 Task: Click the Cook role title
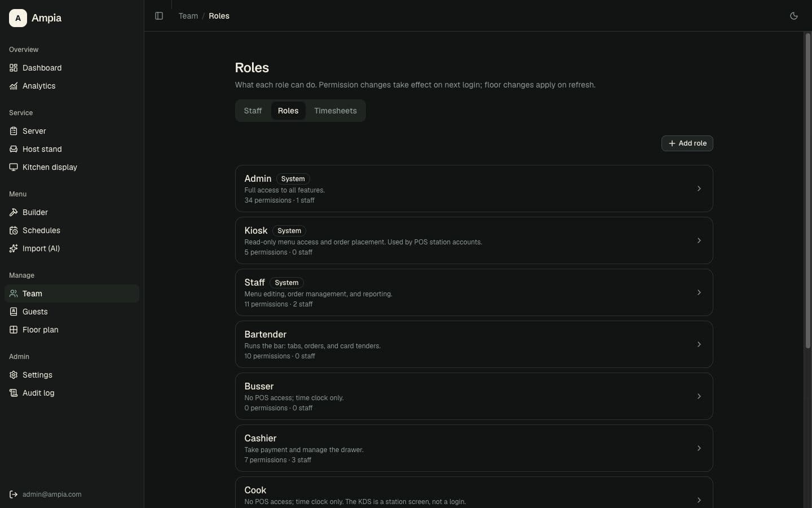pyautogui.click(x=255, y=490)
